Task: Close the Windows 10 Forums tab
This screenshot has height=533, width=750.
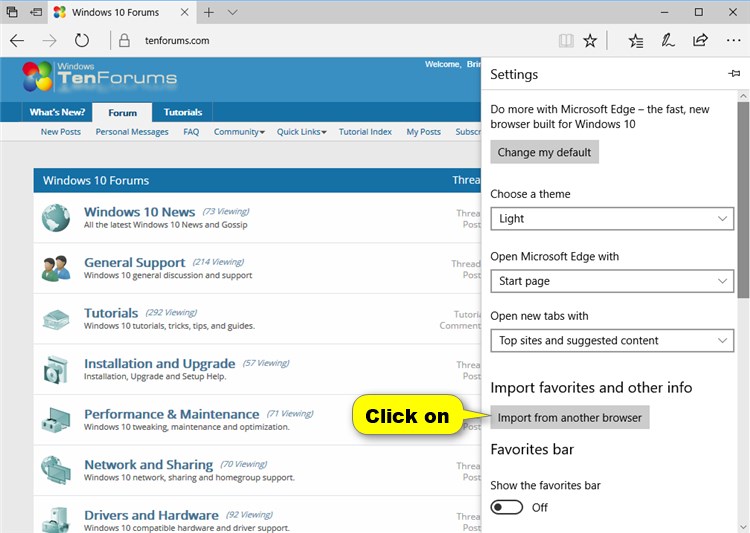Action: click(x=184, y=12)
